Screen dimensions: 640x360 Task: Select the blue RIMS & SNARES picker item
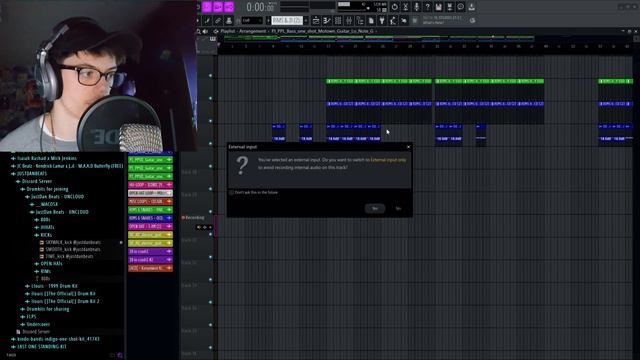[x=151, y=218]
